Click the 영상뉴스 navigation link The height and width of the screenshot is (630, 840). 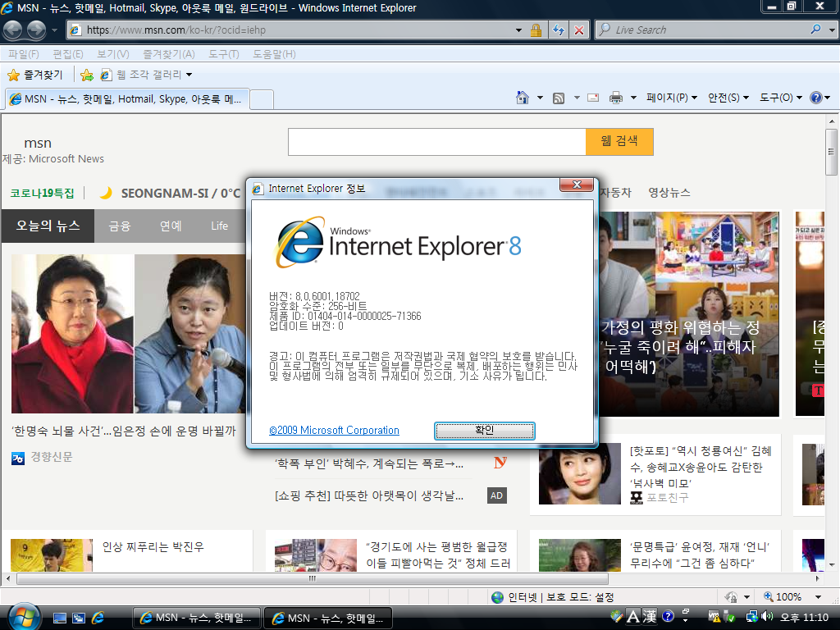(x=669, y=192)
